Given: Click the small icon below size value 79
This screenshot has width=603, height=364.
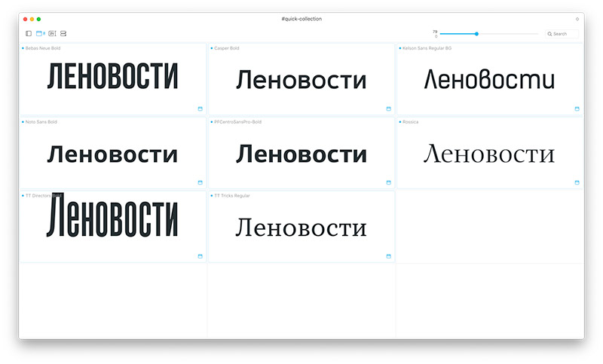Looking at the screenshot, I should [436, 36].
